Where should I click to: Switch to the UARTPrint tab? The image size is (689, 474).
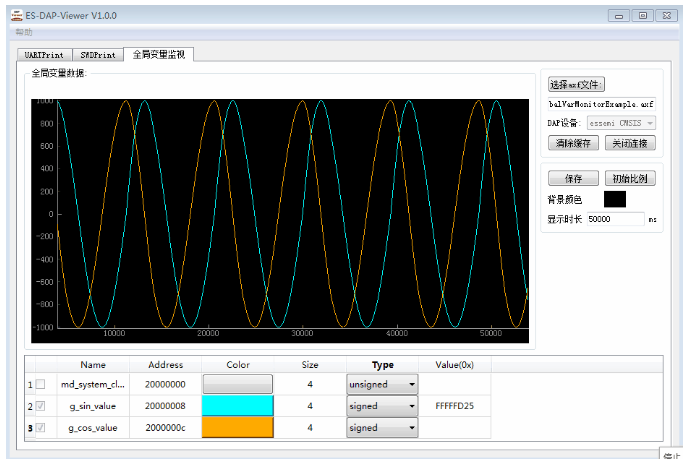click(44, 55)
